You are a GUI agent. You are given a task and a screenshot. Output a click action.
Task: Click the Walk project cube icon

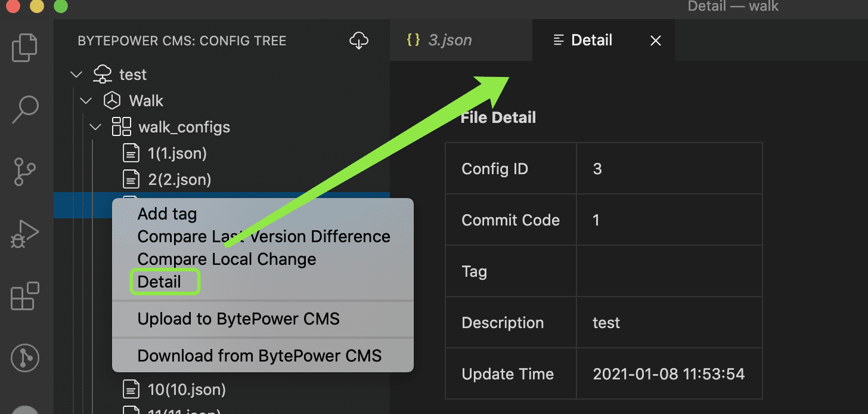click(x=112, y=101)
